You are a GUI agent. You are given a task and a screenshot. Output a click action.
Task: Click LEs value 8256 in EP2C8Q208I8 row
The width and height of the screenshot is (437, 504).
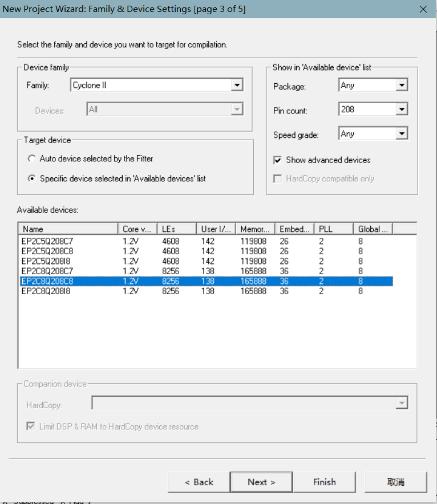coord(171,291)
